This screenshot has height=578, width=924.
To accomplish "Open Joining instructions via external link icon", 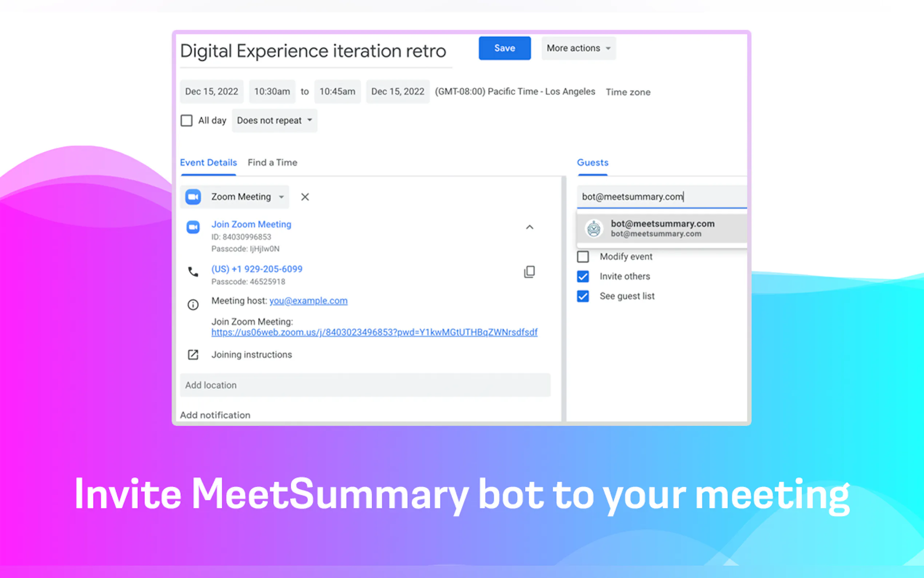I will [193, 355].
